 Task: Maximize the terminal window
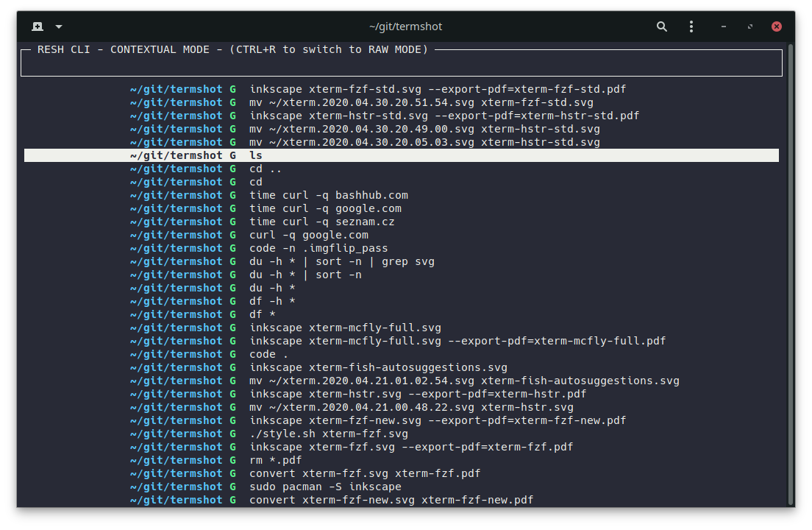pos(750,26)
